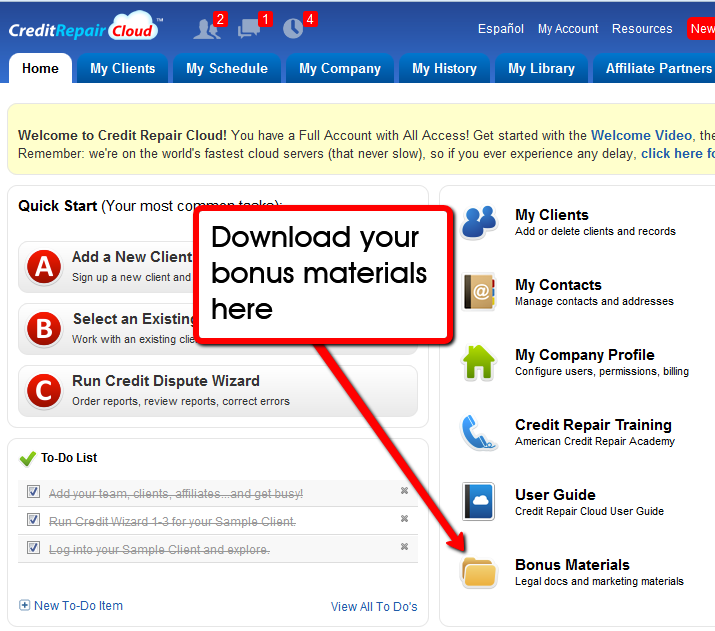715x631 pixels.
Task: Open the My History tab
Action: [444, 68]
